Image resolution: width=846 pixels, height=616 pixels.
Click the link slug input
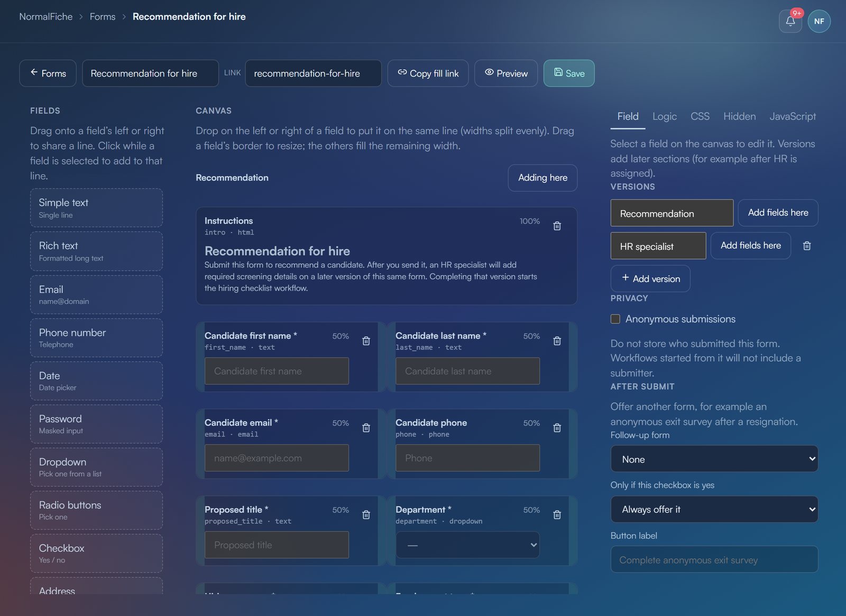[314, 73]
